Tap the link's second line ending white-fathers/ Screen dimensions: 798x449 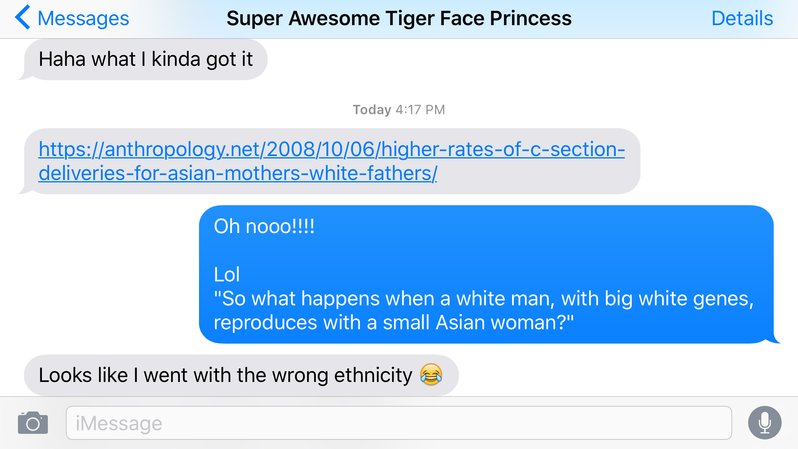tap(238, 174)
